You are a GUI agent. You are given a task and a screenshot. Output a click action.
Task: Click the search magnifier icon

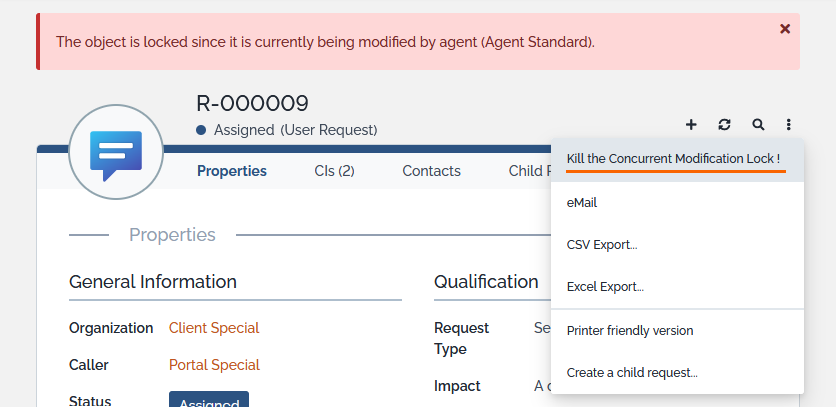tap(758, 125)
